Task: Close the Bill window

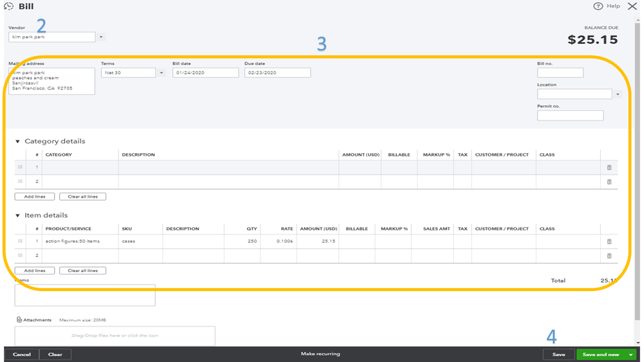Action: pyautogui.click(x=632, y=6)
